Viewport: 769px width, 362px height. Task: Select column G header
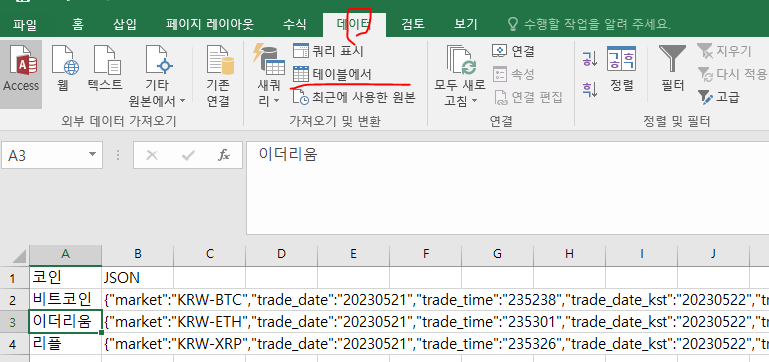pos(497,254)
